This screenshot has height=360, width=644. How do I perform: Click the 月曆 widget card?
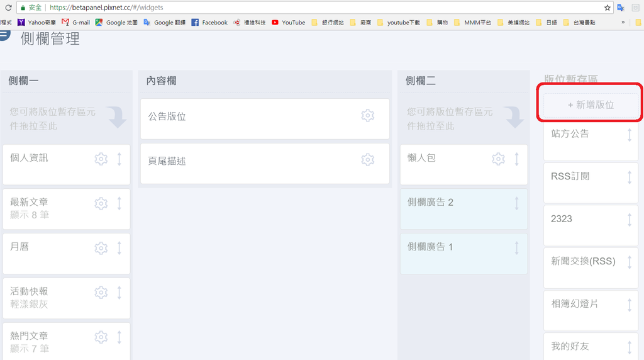pos(67,254)
